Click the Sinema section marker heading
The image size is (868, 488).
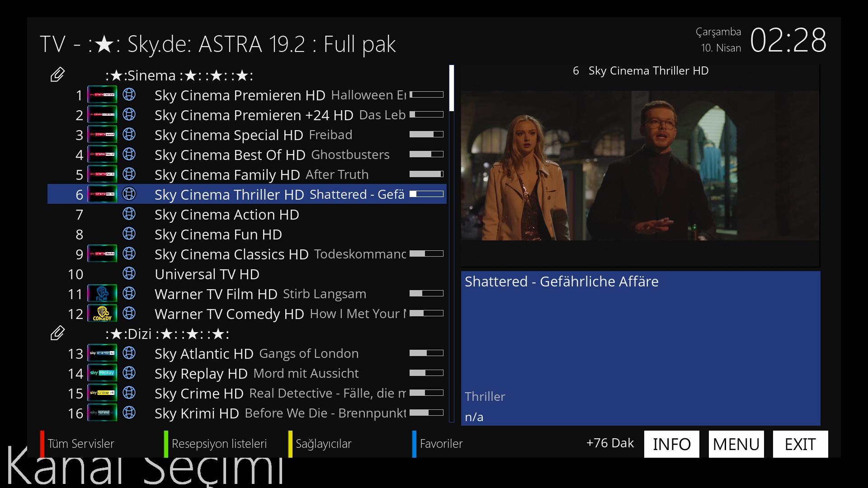179,75
